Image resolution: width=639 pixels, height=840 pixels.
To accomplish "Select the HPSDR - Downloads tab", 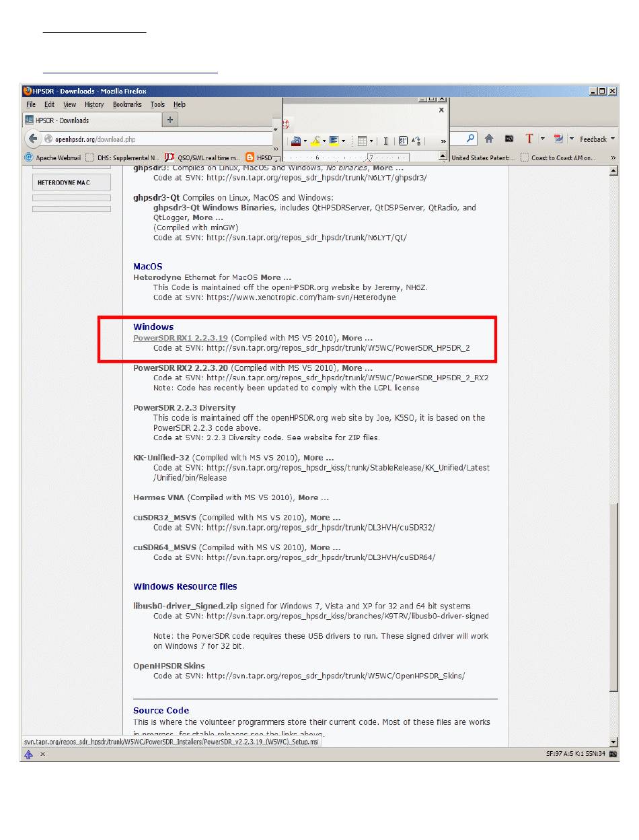I will tap(91, 120).
